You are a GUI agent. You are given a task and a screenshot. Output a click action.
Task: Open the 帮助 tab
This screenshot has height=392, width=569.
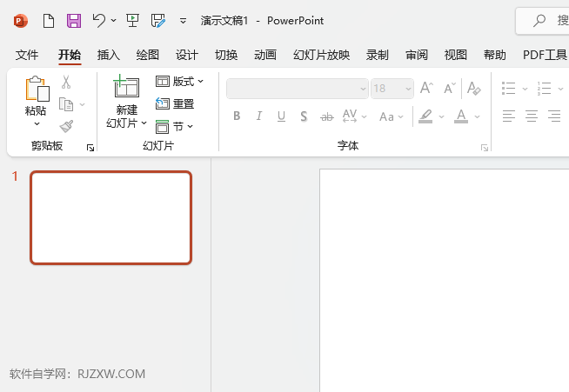pos(495,55)
